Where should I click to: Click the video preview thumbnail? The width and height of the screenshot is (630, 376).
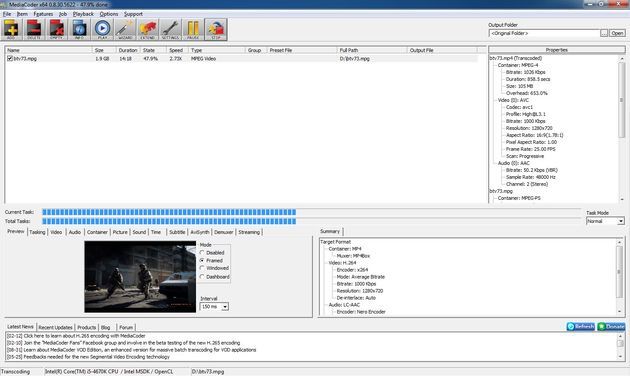pos(140,277)
